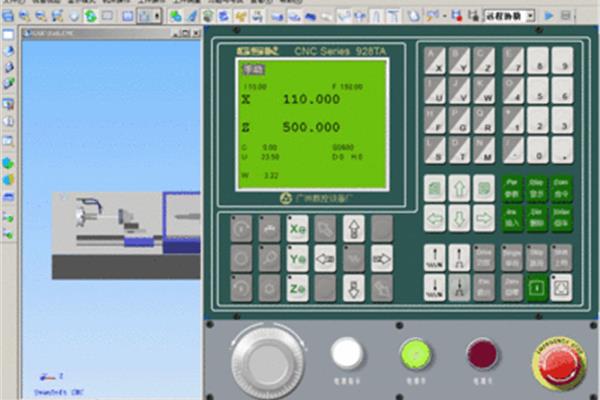600x400 pixels.
Task: Jog the tool with the up arrow key
Action: [353, 229]
